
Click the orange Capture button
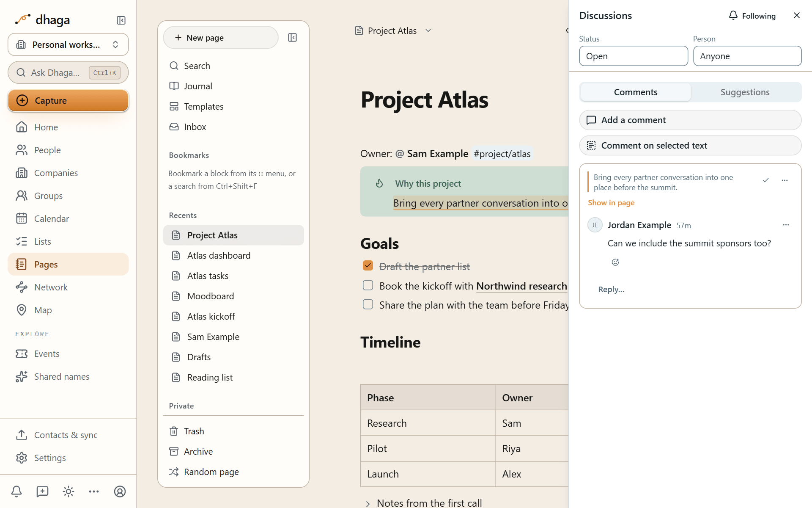pyautogui.click(x=68, y=100)
